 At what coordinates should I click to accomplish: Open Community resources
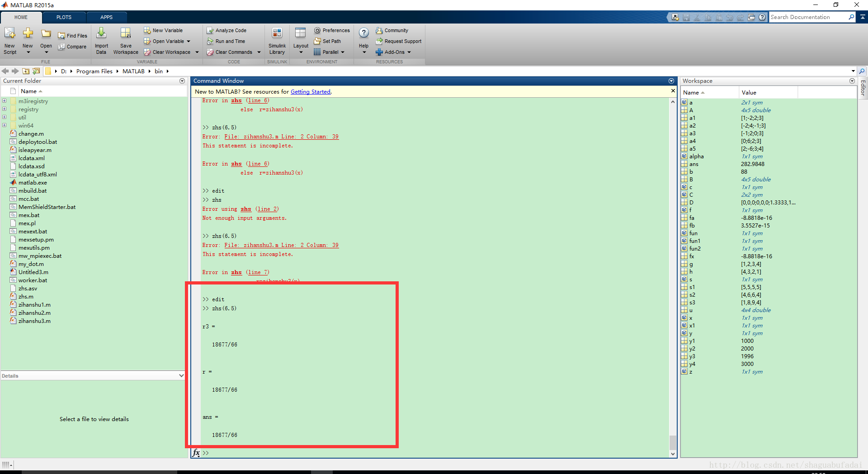392,30
